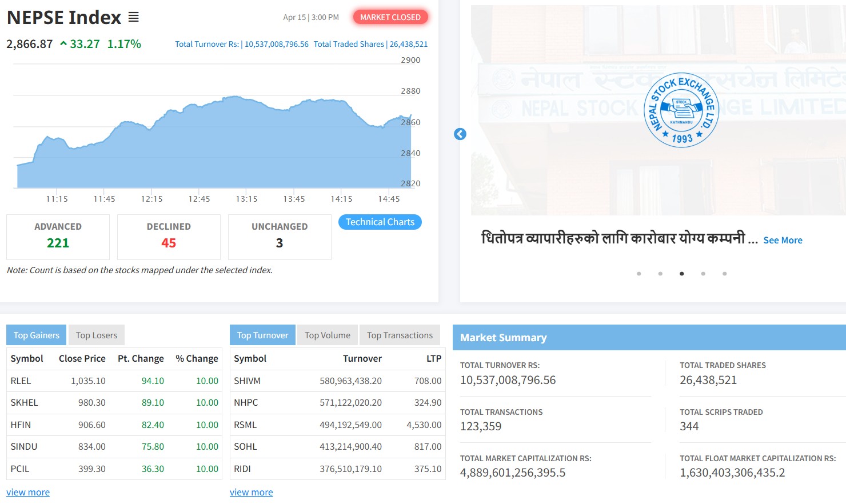Click the Nepal Stock Exchange logo
The image size is (846, 504).
coord(681,110)
